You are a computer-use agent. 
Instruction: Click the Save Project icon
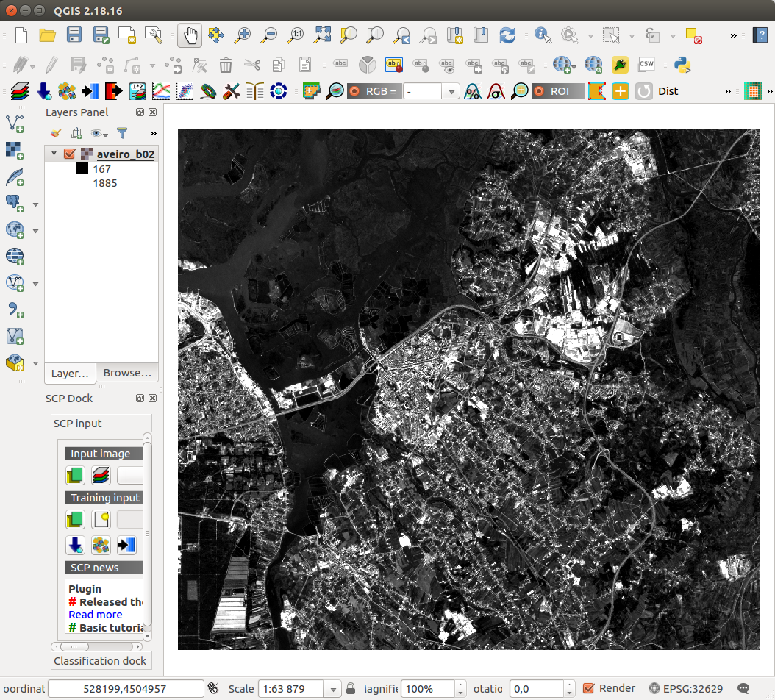point(74,35)
